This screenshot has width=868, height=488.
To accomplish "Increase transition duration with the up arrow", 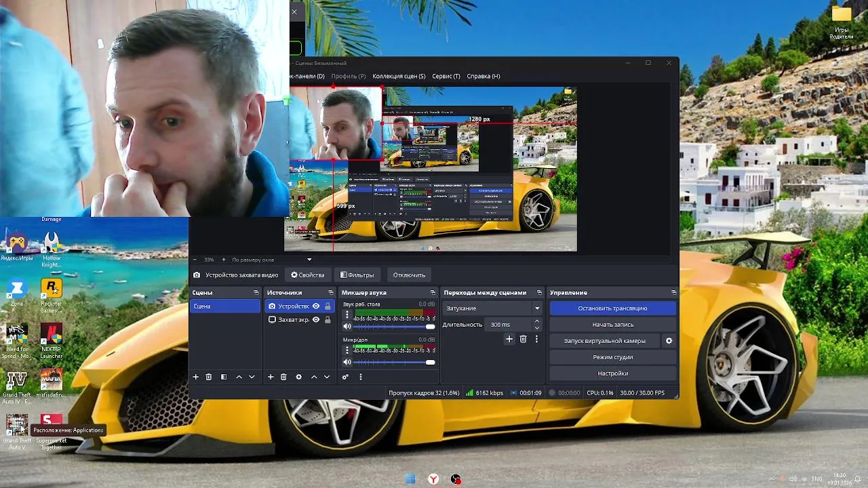I will [x=537, y=321].
